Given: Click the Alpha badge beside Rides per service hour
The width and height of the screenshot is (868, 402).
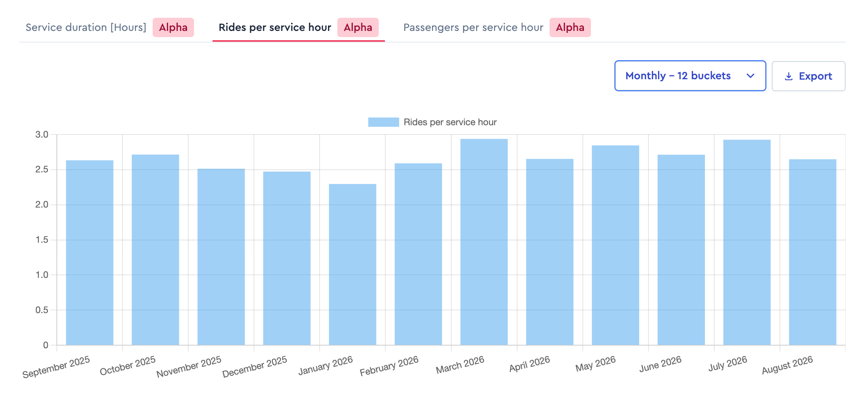Looking at the screenshot, I should (x=358, y=27).
